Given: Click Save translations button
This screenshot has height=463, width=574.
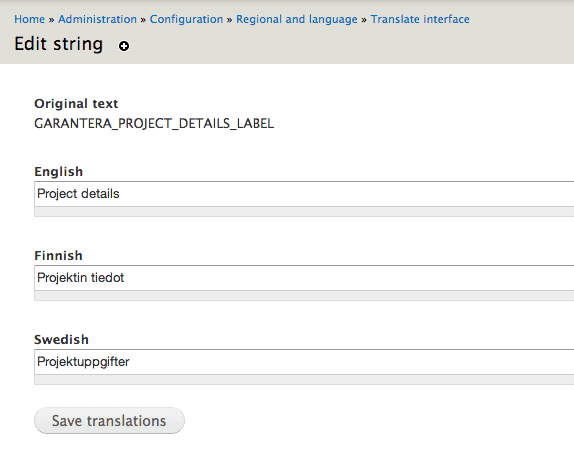Looking at the screenshot, I should point(109,421).
